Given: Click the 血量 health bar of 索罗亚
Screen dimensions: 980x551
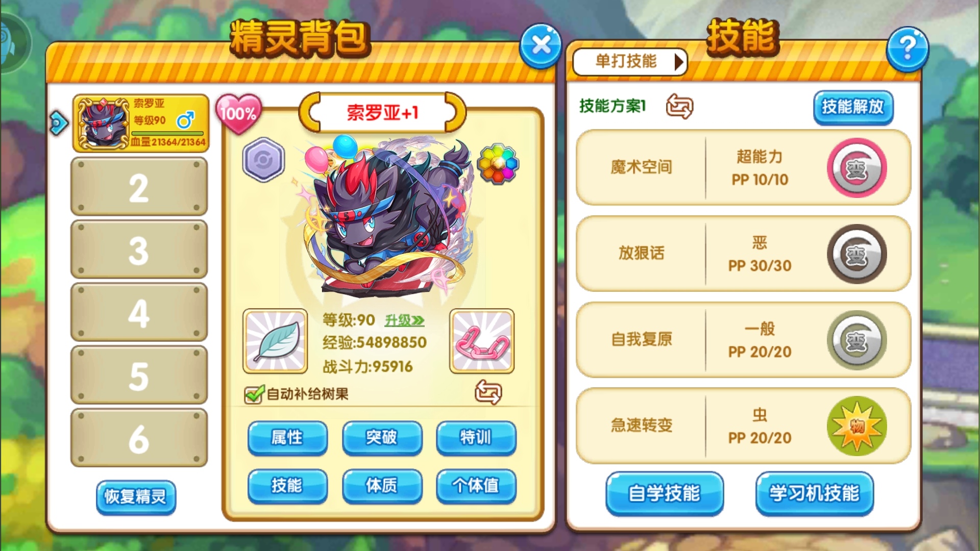Looking at the screenshot, I should pyautogui.click(x=168, y=134).
